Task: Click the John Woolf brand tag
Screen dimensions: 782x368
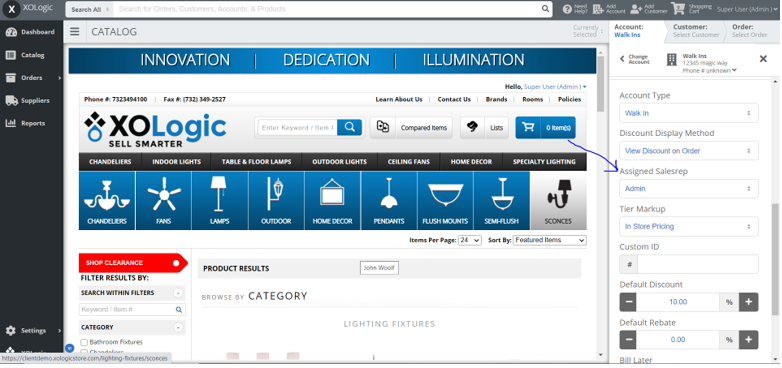Action: [379, 268]
